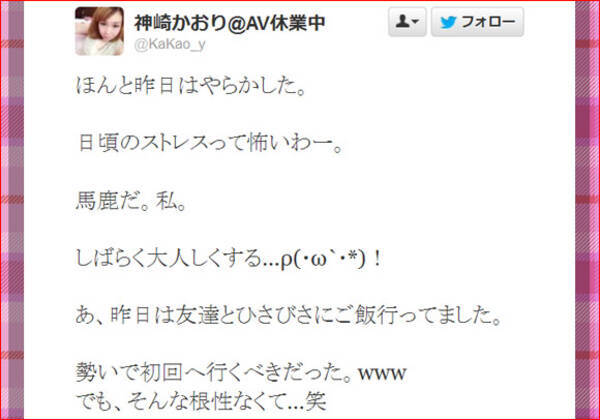Click the 笑 character at the end
The height and width of the screenshot is (420, 600).
316,401
